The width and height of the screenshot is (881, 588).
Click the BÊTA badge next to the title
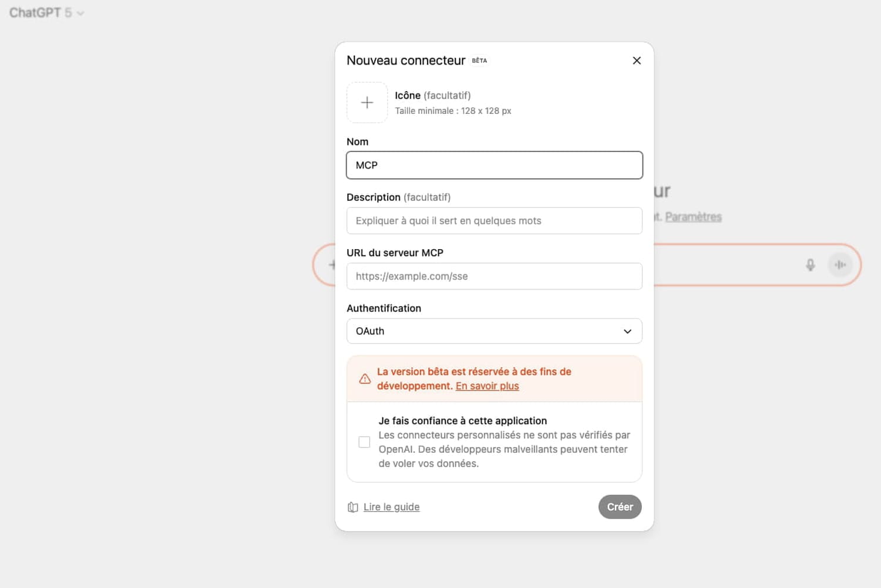pyautogui.click(x=479, y=61)
